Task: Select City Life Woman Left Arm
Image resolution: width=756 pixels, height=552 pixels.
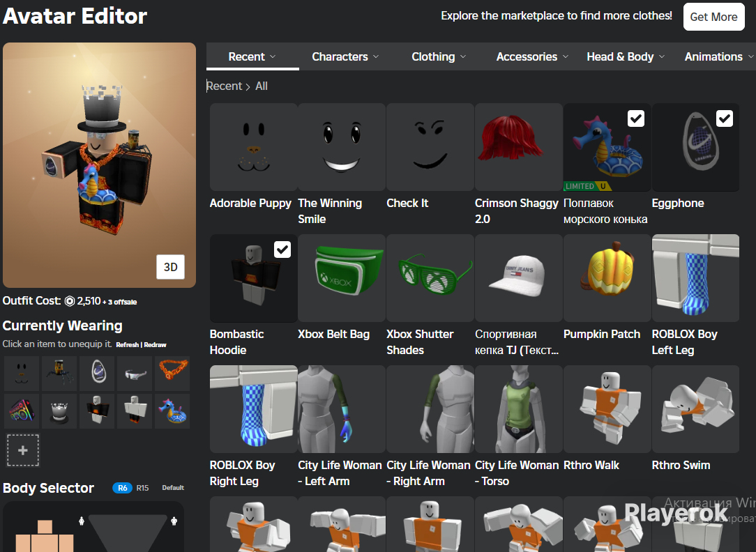Action: tap(342, 409)
